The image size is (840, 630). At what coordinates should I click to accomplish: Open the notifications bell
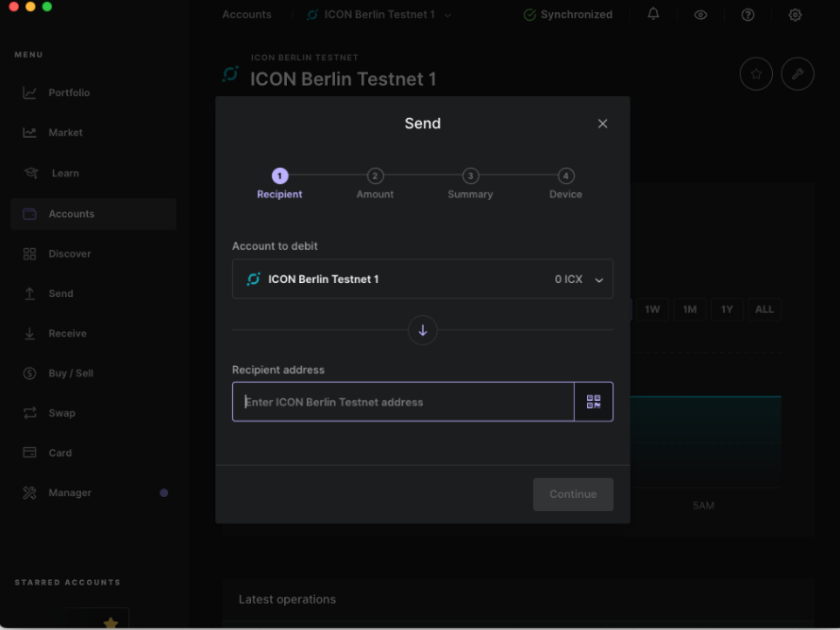(x=653, y=14)
